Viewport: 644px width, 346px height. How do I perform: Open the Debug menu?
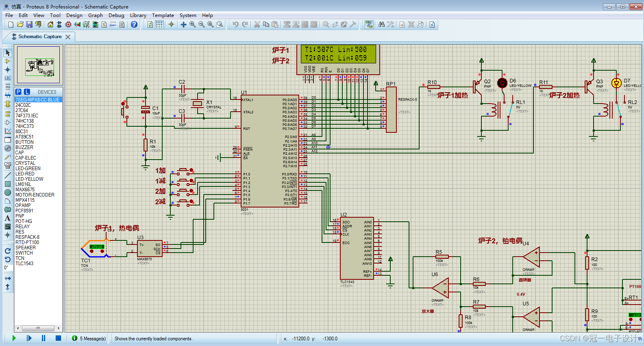[x=116, y=15]
